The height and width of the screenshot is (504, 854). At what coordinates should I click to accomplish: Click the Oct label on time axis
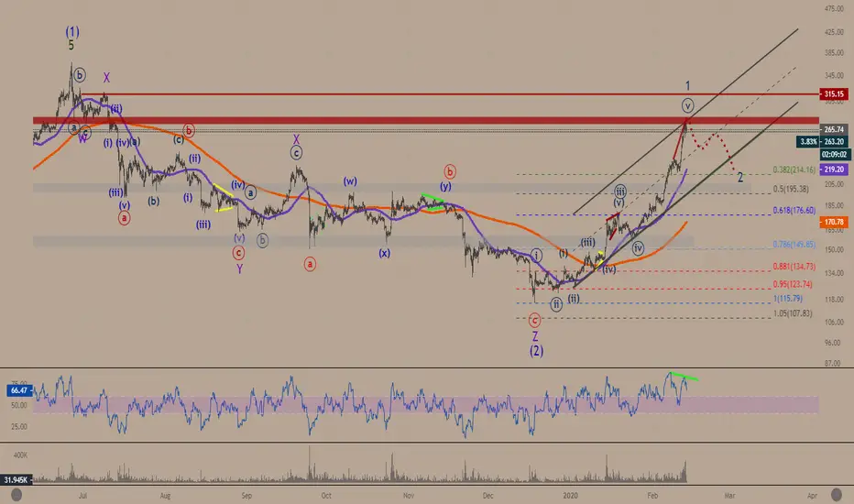coord(326,496)
